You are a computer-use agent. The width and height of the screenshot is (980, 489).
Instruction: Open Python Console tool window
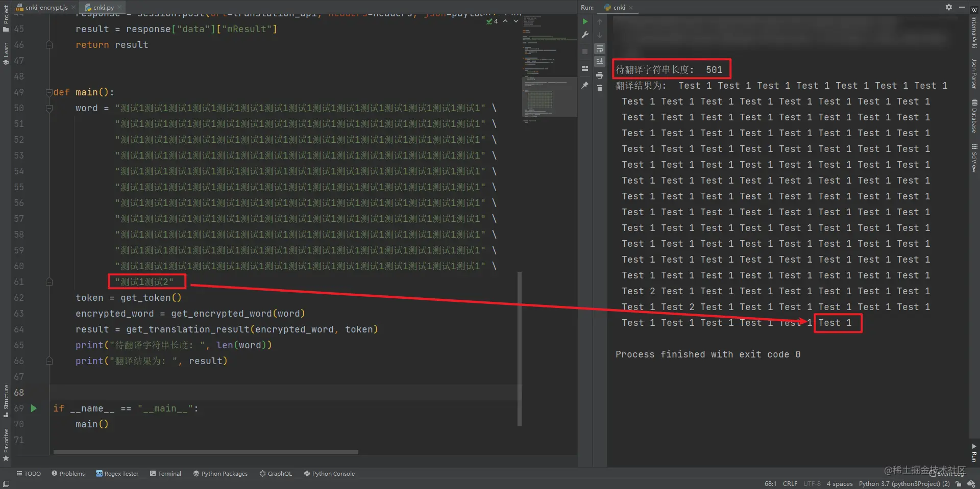click(x=329, y=473)
